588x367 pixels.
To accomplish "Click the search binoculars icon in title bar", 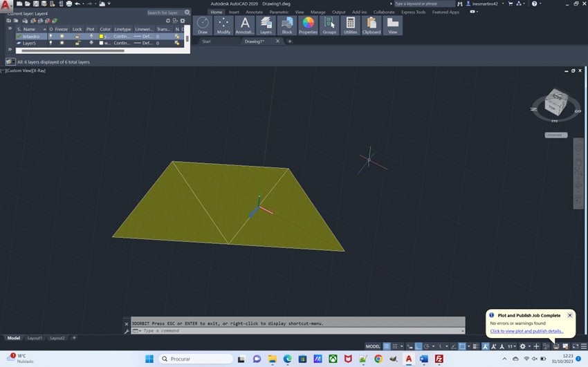I will point(460,3).
